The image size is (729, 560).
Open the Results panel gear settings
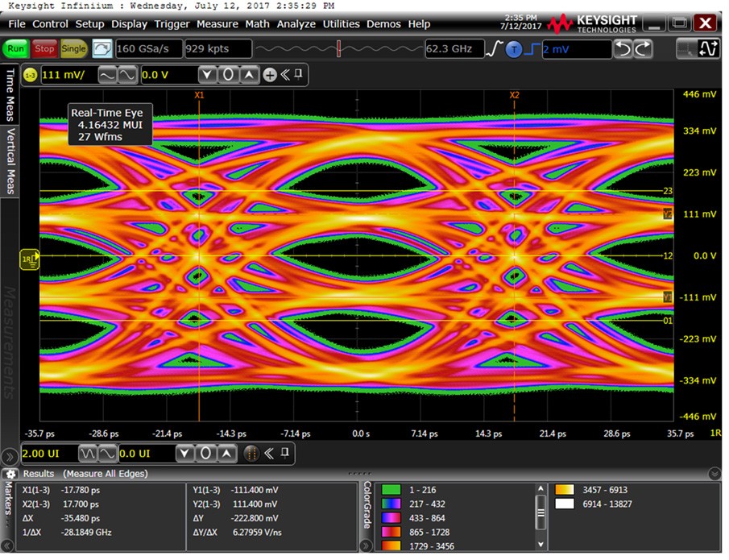10,474
